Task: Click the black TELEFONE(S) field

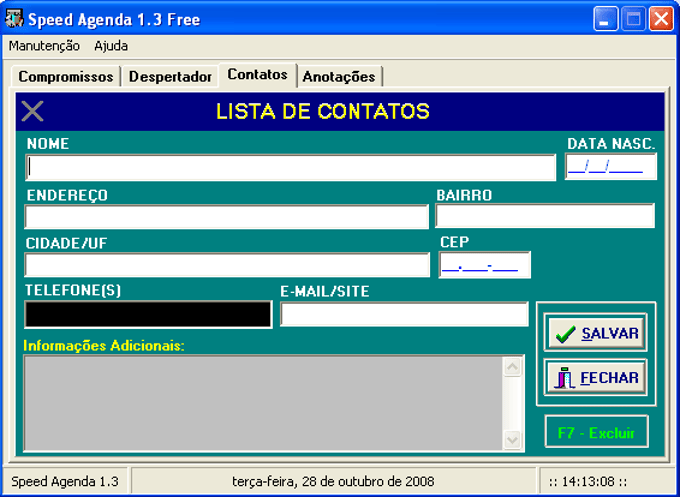Action: (x=148, y=314)
